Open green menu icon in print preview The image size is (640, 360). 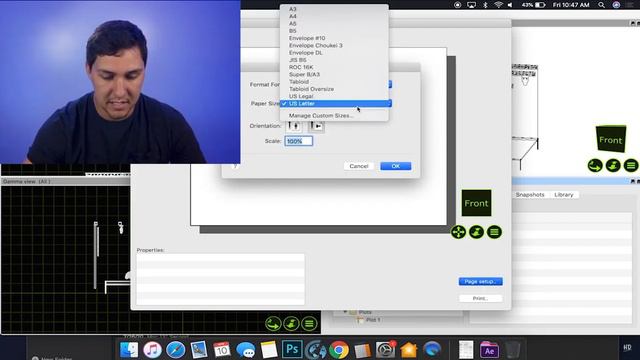[494, 232]
